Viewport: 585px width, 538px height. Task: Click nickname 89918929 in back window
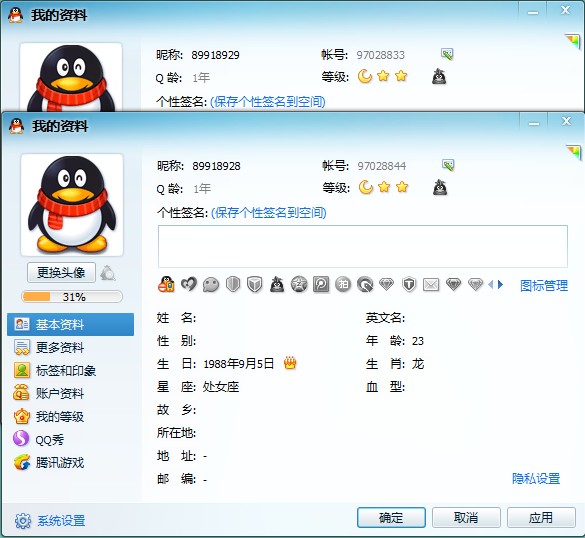(x=215, y=55)
